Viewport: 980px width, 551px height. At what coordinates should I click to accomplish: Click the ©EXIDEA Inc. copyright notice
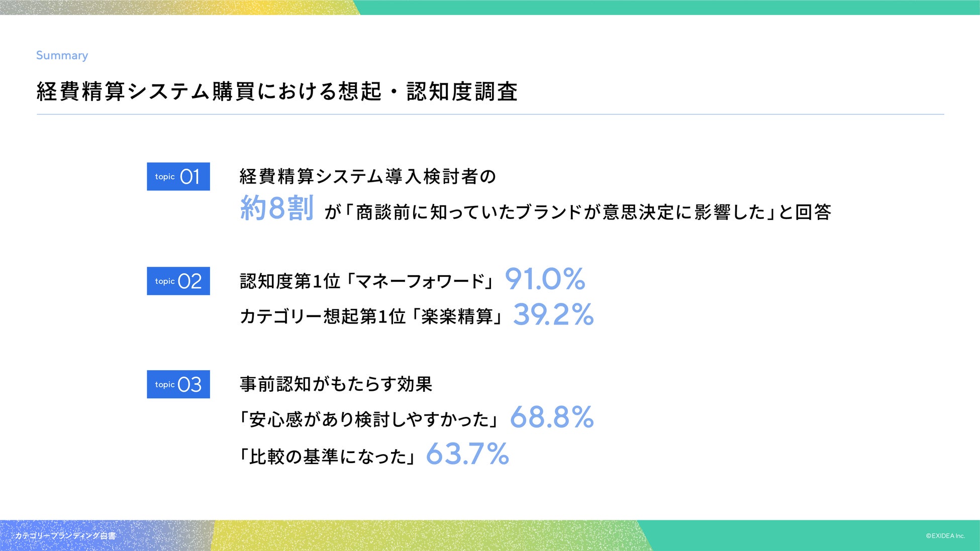coord(945,536)
